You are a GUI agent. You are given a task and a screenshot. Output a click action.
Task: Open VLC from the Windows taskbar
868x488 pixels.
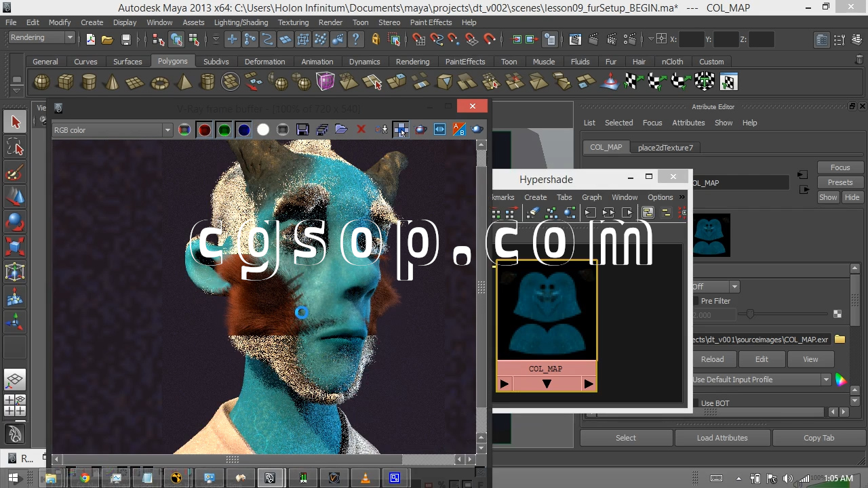(x=366, y=478)
